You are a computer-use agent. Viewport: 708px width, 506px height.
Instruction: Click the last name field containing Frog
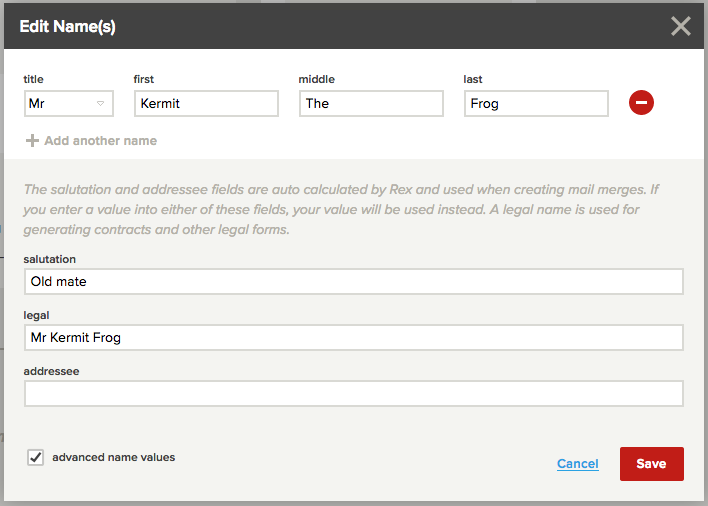coord(536,103)
